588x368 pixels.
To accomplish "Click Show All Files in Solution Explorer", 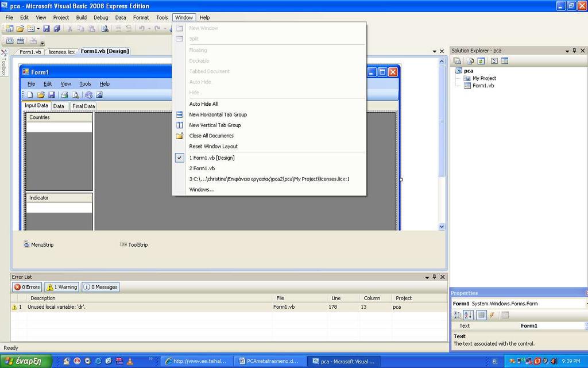I will pos(470,61).
